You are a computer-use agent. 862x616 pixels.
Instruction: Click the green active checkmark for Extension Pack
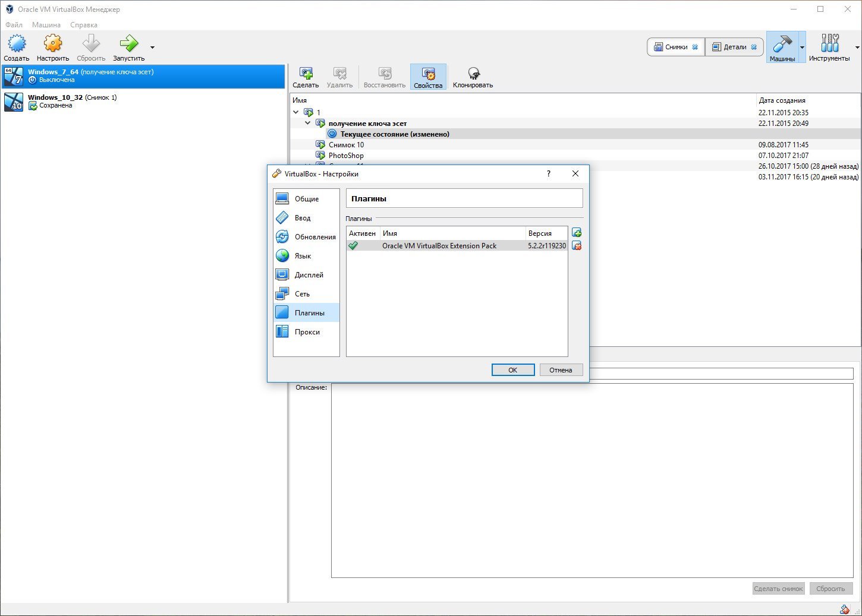tap(353, 245)
